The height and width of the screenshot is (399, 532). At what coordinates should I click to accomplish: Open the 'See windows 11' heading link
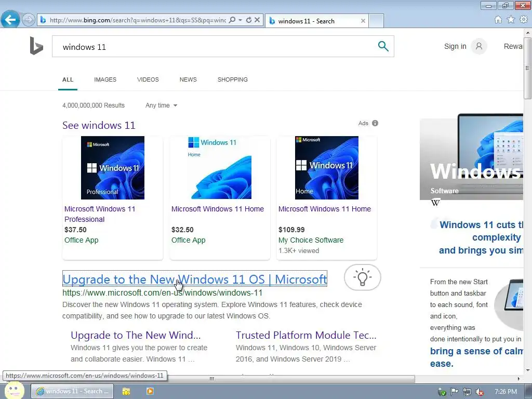tap(99, 125)
